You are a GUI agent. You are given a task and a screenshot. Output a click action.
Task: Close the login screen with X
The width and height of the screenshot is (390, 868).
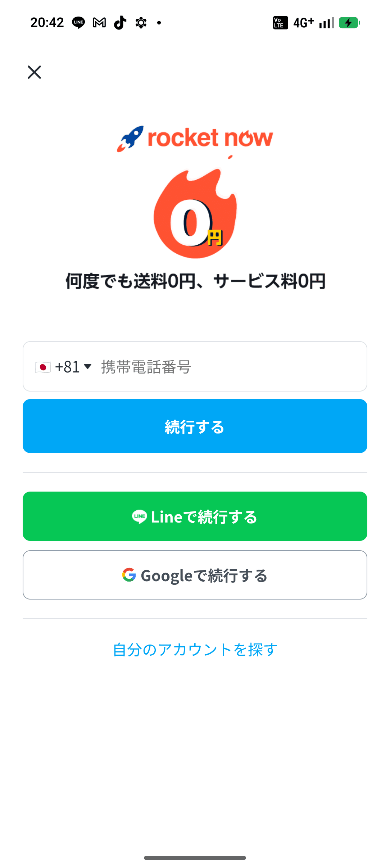35,72
